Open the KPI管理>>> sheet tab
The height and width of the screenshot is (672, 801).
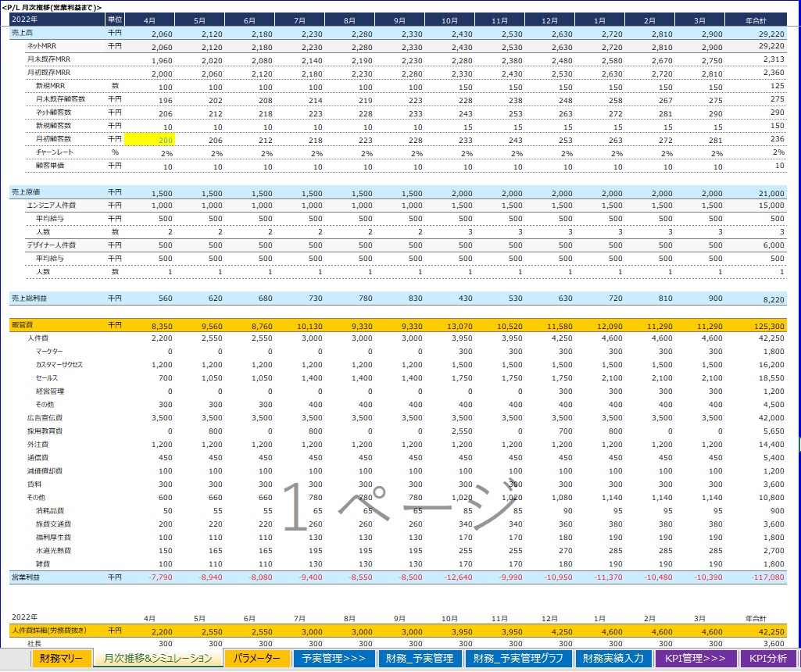pyautogui.click(x=696, y=659)
